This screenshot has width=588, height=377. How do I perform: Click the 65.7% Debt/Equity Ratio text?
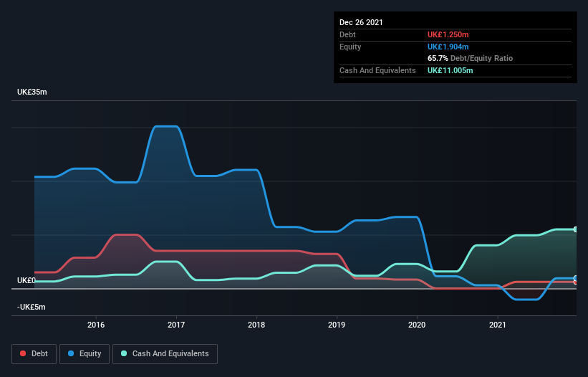pyautogui.click(x=471, y=58)
